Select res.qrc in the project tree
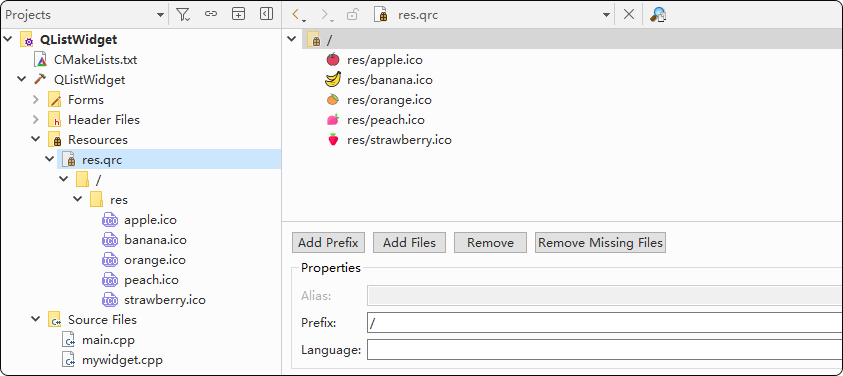 tap(102, 159)
